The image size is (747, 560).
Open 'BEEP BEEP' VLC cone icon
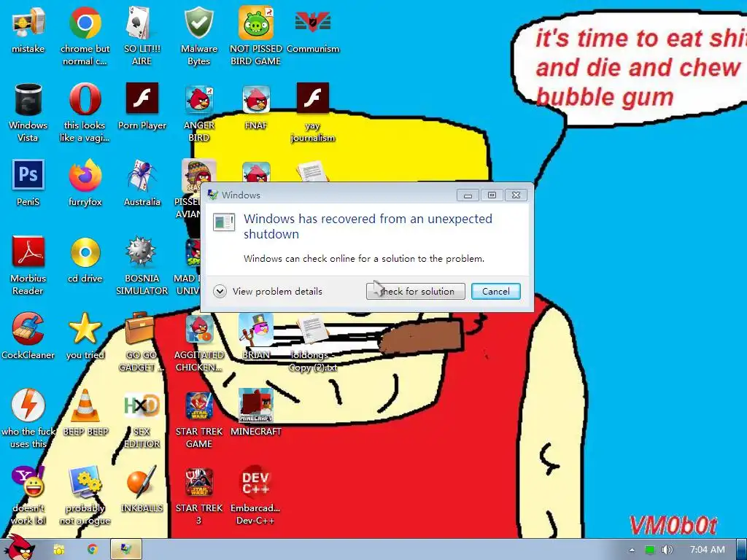(85, 405)
